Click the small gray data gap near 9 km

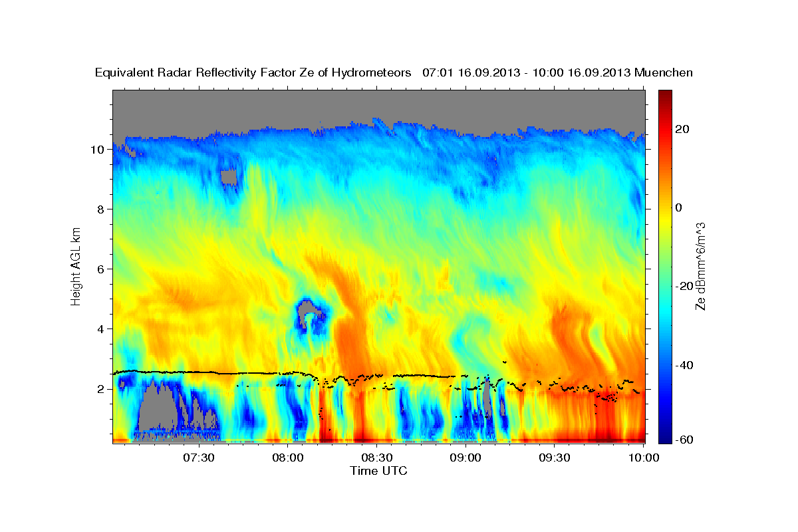point(229,177)
